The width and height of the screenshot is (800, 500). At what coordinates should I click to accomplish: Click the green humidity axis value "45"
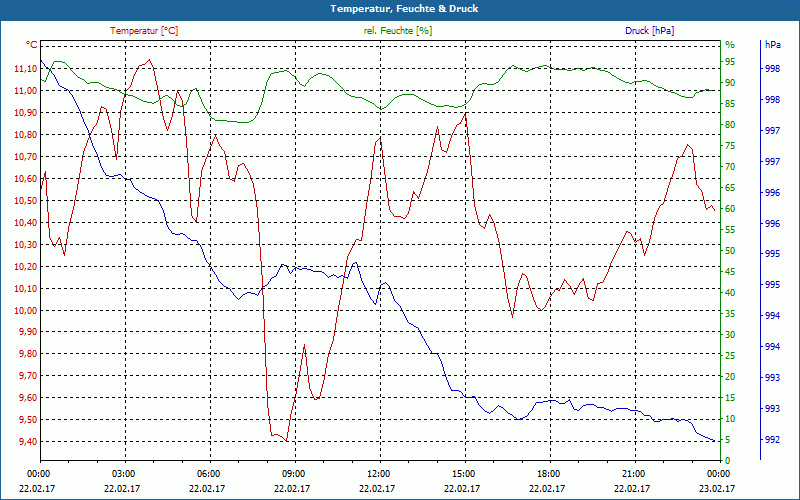[730, 271]
